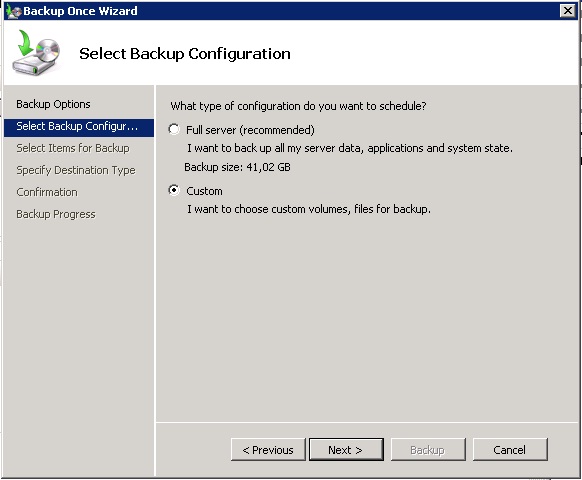582x480 pixels.
Task: Click the Full server (recommended) label
Action: pos(250,130)
